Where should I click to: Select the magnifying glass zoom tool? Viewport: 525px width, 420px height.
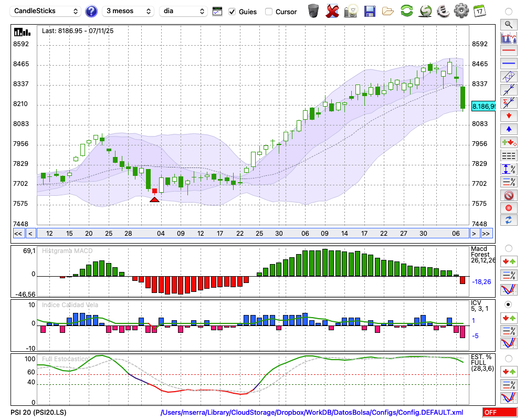(x=508, y=24)
